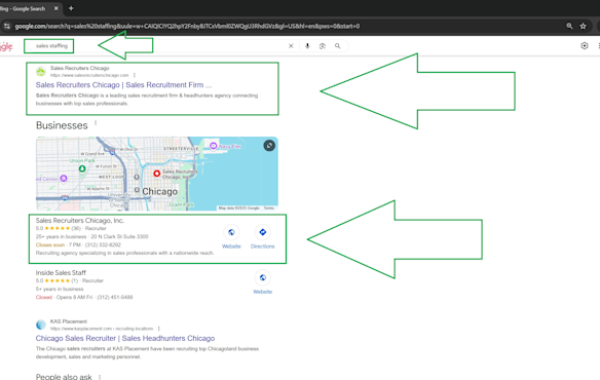Click the '(312) 332-8292' phone number
600x380 pixels.
click(103, 245)
